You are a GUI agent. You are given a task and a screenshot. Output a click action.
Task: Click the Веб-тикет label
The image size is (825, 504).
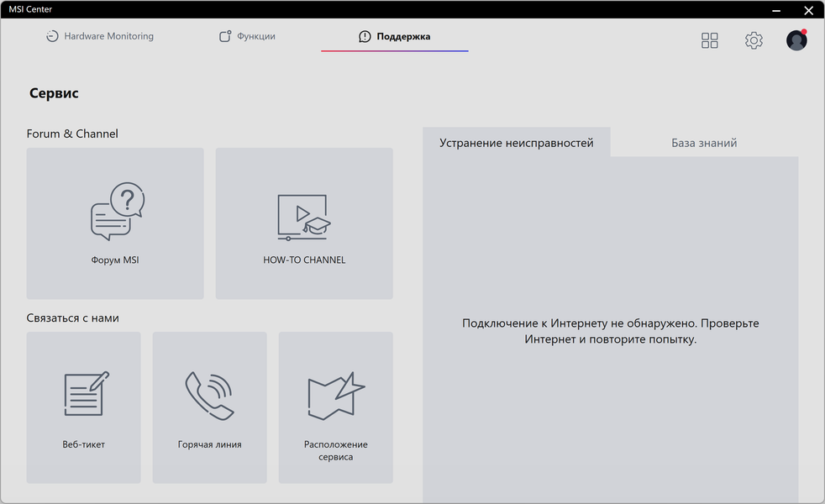point(84,444)
